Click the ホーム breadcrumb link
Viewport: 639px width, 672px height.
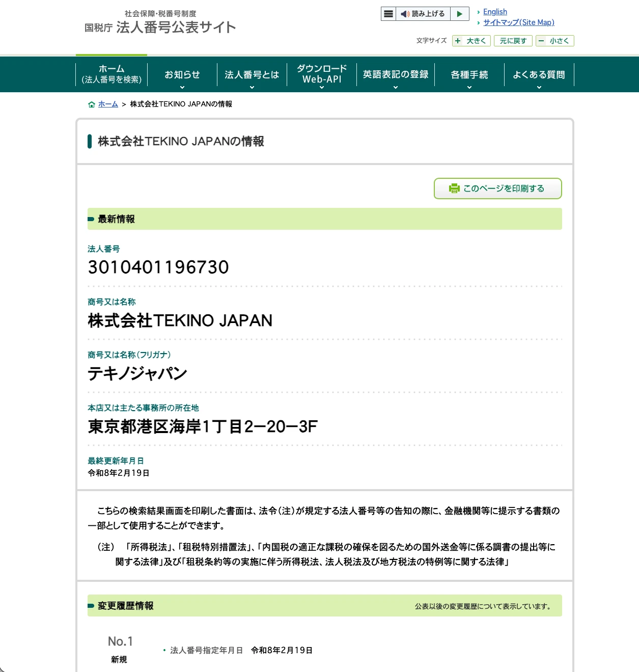107,104
